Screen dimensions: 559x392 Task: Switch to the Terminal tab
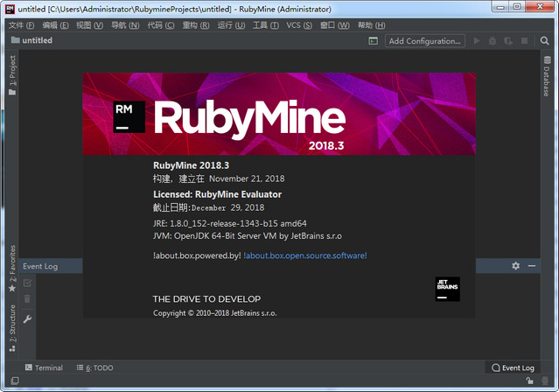pyautogui.click(x=44, y=368)
